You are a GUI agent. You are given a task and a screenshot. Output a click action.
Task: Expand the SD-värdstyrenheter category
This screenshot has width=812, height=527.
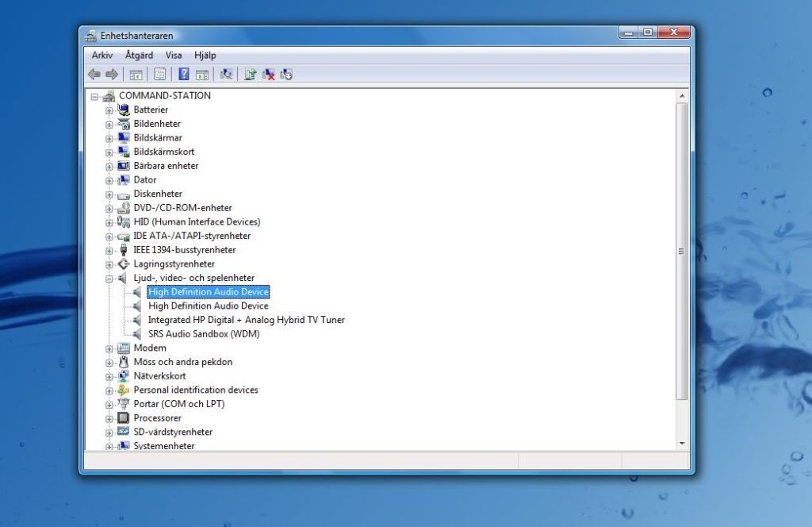[x=109, y=433]
